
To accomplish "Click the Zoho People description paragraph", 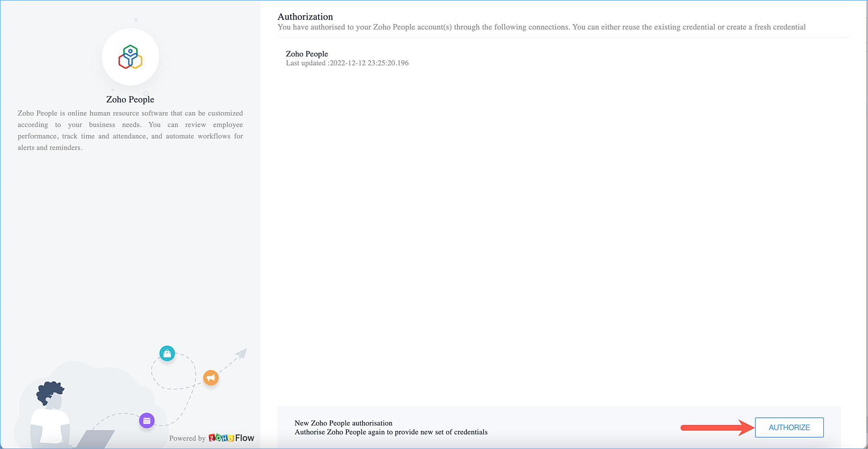I will pyautogui.click(x=130, y=130).
